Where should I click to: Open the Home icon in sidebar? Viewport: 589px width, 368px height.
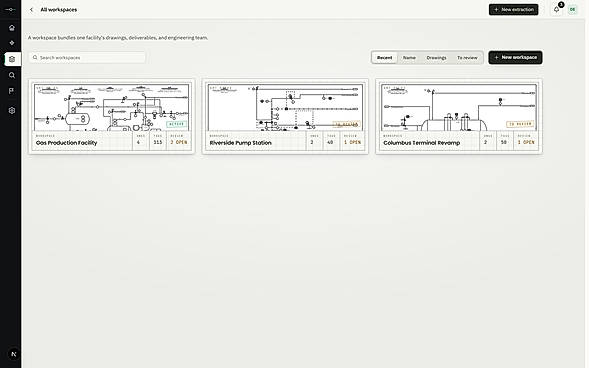pos(12,28)
